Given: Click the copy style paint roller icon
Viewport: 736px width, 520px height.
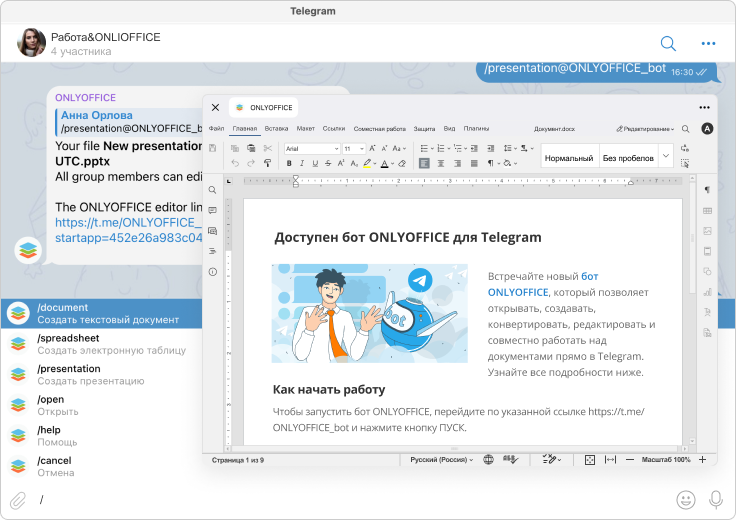Looking at the screenshot, I should [x=267, y=163].
